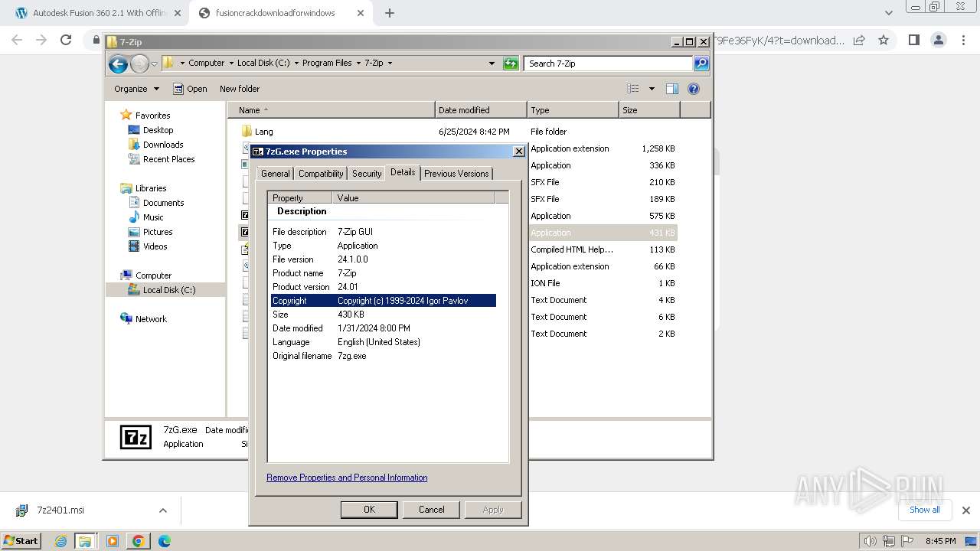Viewport: 980px width, 551px height.
Task: Switch to Previous Versions tab
Action: (456, 174)
